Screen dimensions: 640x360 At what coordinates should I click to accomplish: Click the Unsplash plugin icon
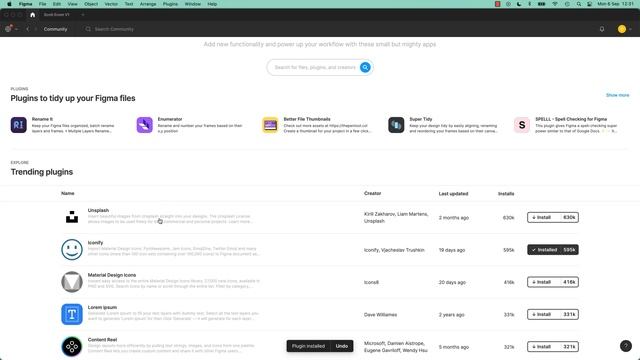coord(72,217)
